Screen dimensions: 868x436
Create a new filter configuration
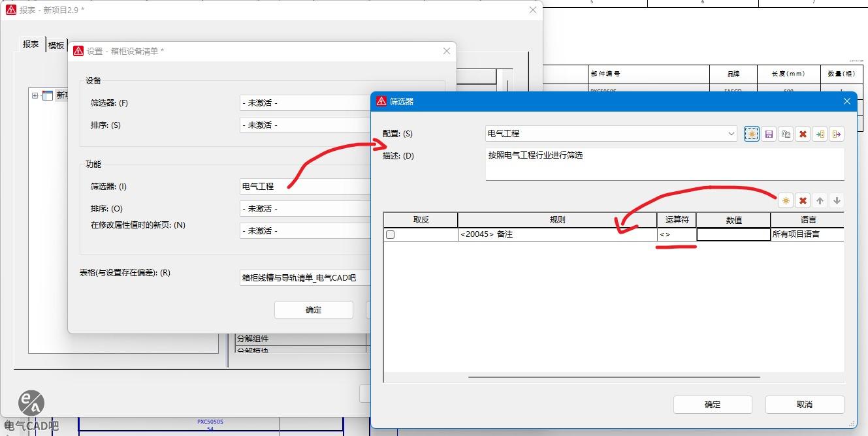(x=752, y=134)
